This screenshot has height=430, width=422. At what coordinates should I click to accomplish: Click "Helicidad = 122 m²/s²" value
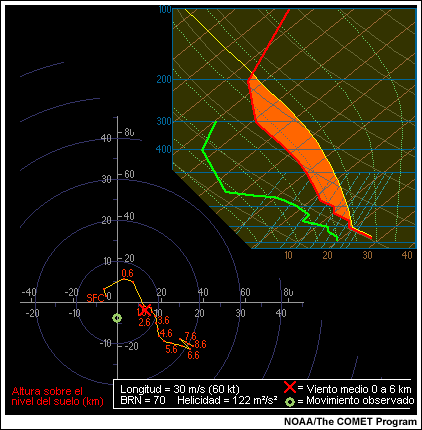pyautogui.click(x=227, y=400)
